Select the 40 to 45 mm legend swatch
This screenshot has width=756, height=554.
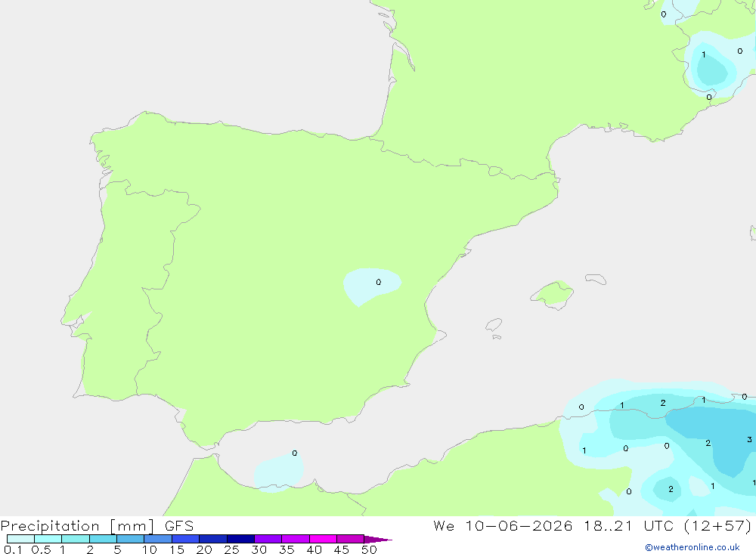pos(323,539)
